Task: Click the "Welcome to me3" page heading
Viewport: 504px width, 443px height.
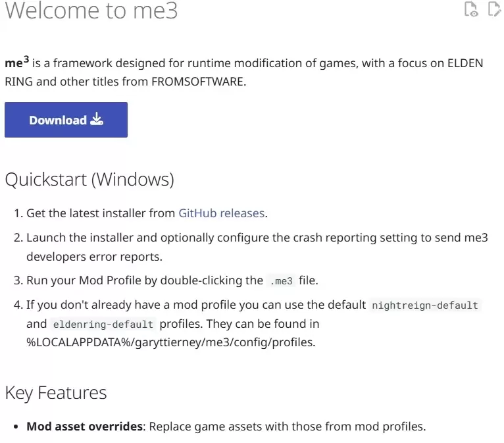Action: [91, 11]
